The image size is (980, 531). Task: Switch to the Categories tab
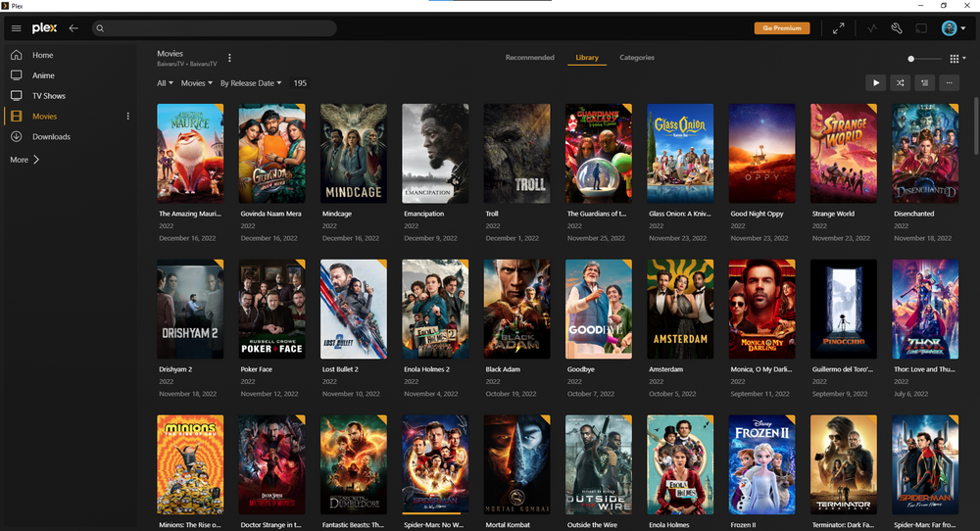[x=637, y=58]
